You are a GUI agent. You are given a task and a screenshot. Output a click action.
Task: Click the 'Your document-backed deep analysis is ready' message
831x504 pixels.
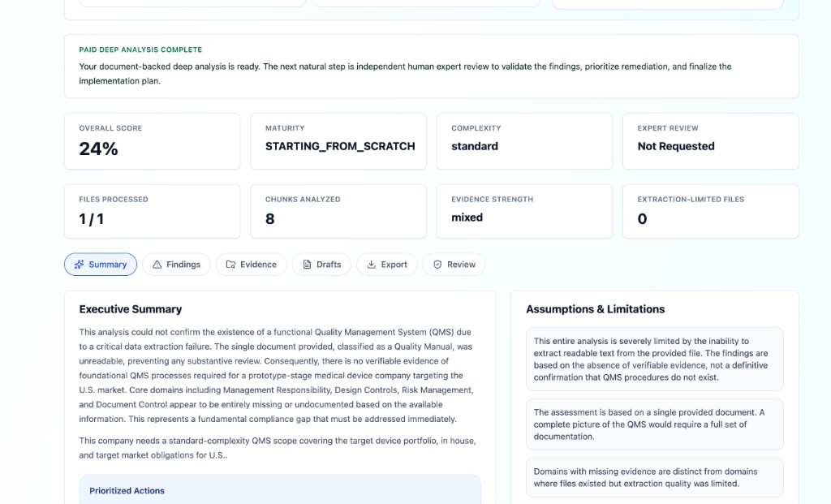point(405,74)
